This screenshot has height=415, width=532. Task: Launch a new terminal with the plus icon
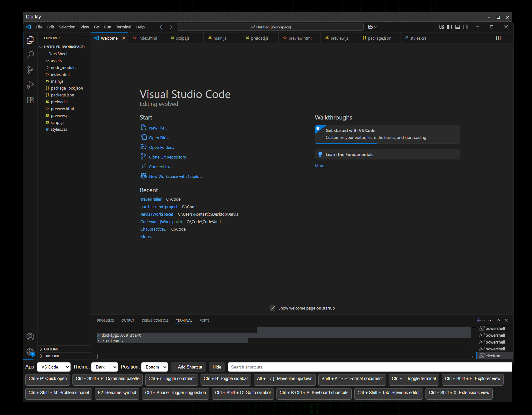coord(478,320)
